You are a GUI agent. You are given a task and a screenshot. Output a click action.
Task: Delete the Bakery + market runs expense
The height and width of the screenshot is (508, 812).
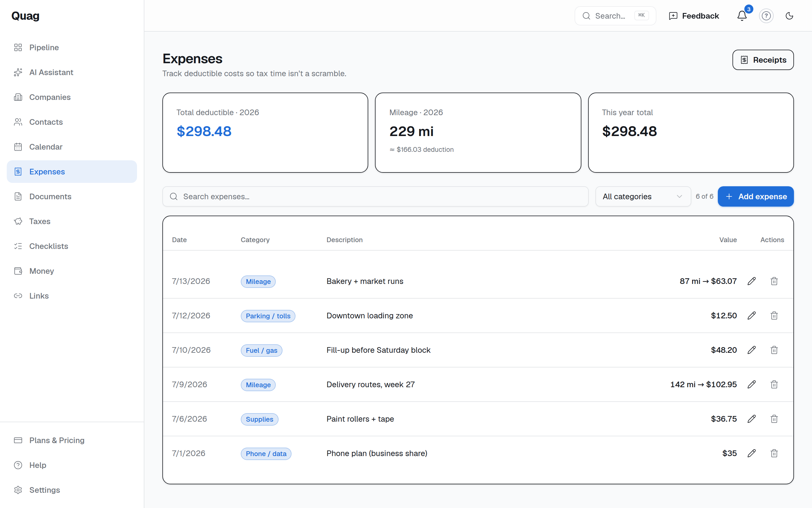pyautogui.click(x=774, y=281)
